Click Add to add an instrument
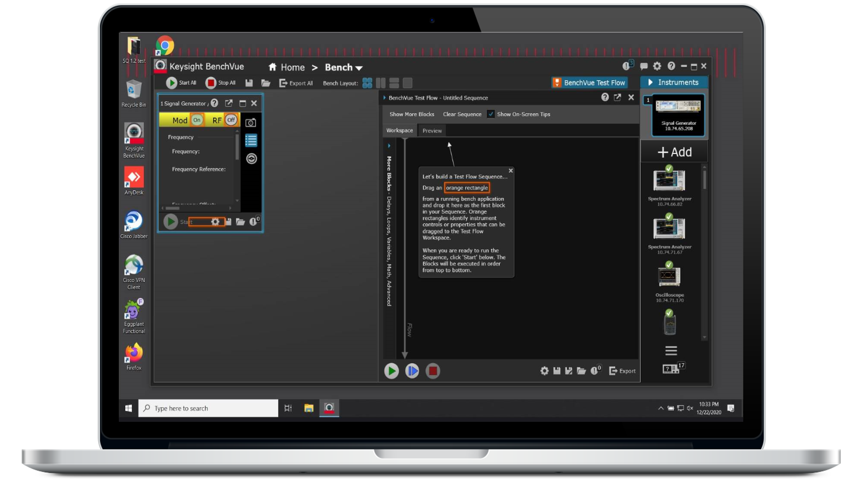This screenshot has width=868, height=488. (674, 152)
